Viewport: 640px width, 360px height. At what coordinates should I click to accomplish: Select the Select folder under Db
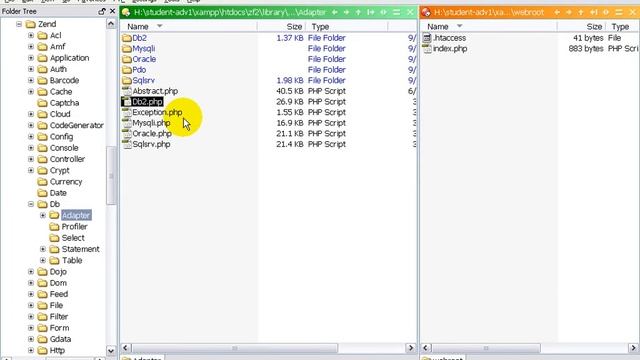coord(73,238)
